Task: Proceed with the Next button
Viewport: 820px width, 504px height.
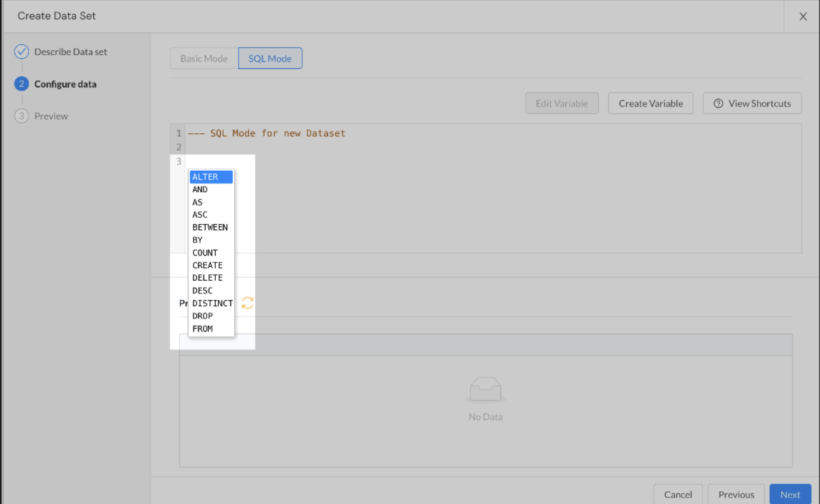Action: 790,494
